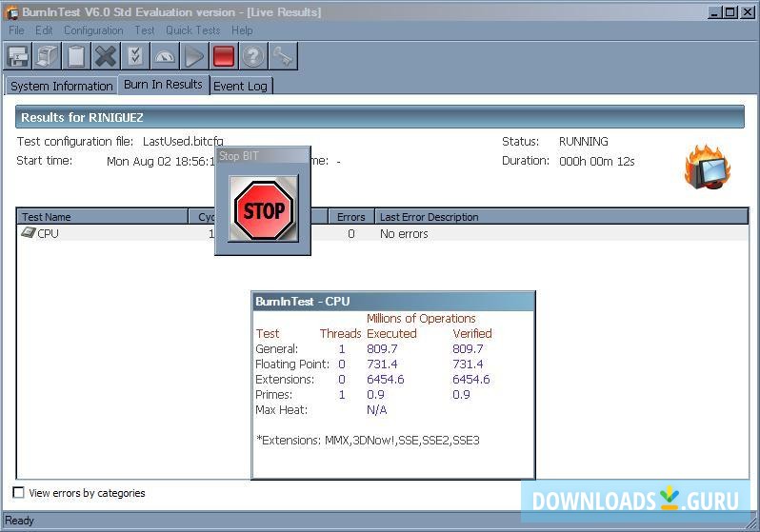
Task: Open the Test menu
Action: point(145,30)
